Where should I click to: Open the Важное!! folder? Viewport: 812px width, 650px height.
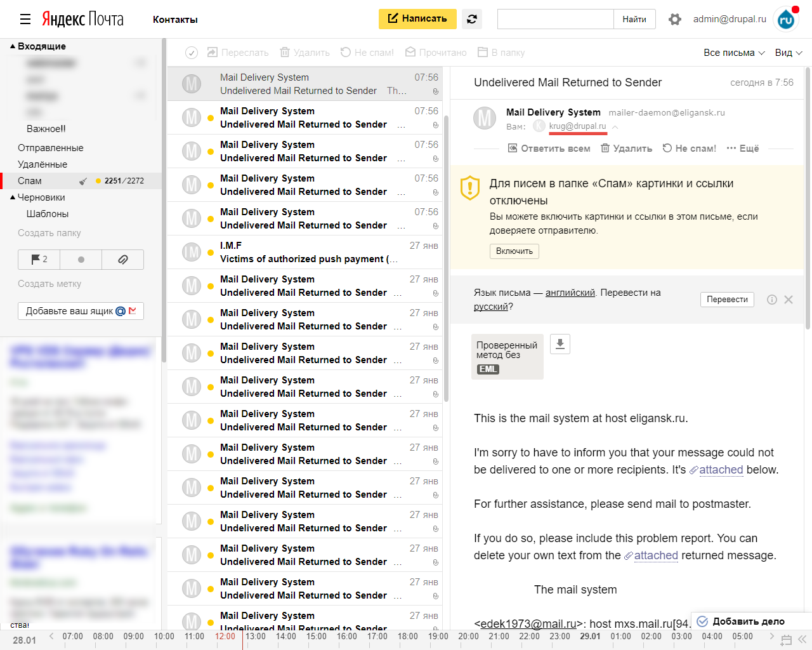point(46,129)
